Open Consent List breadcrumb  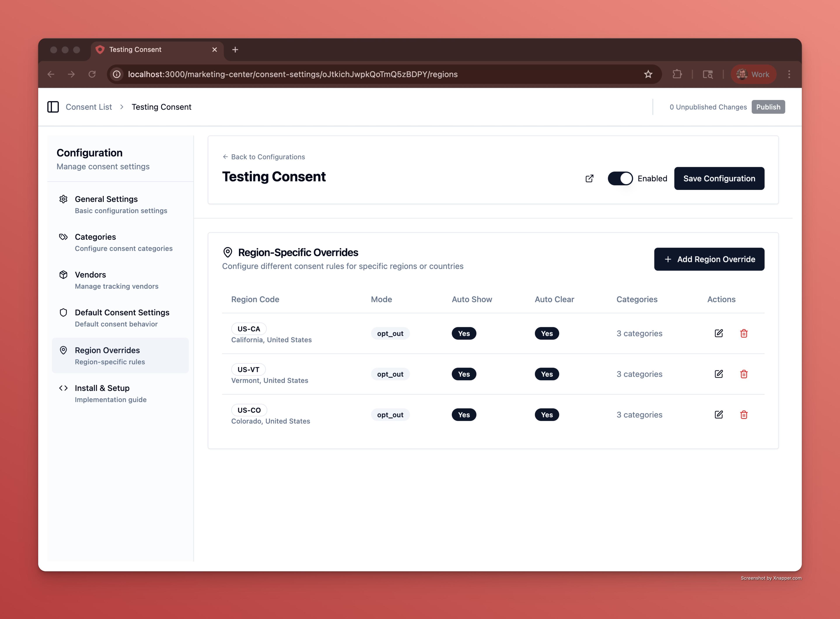[x=88, y=107]
